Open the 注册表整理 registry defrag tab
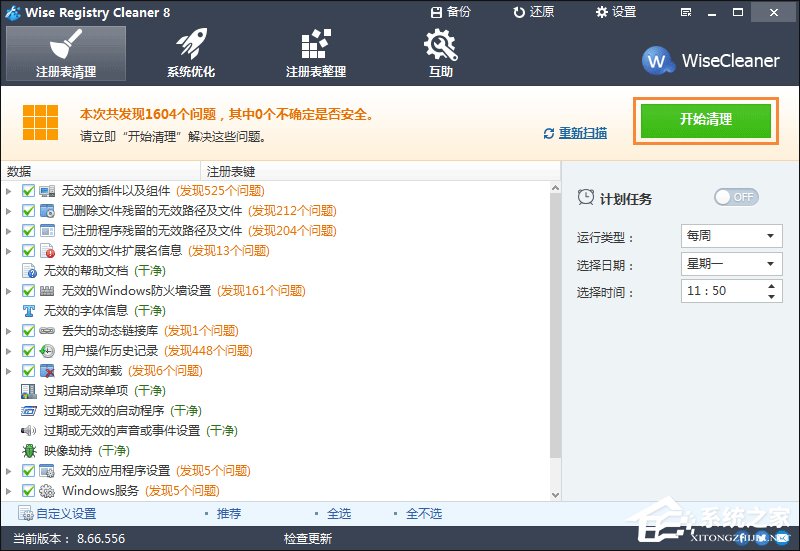The image size is (800, 551). (x=316, y=54)
